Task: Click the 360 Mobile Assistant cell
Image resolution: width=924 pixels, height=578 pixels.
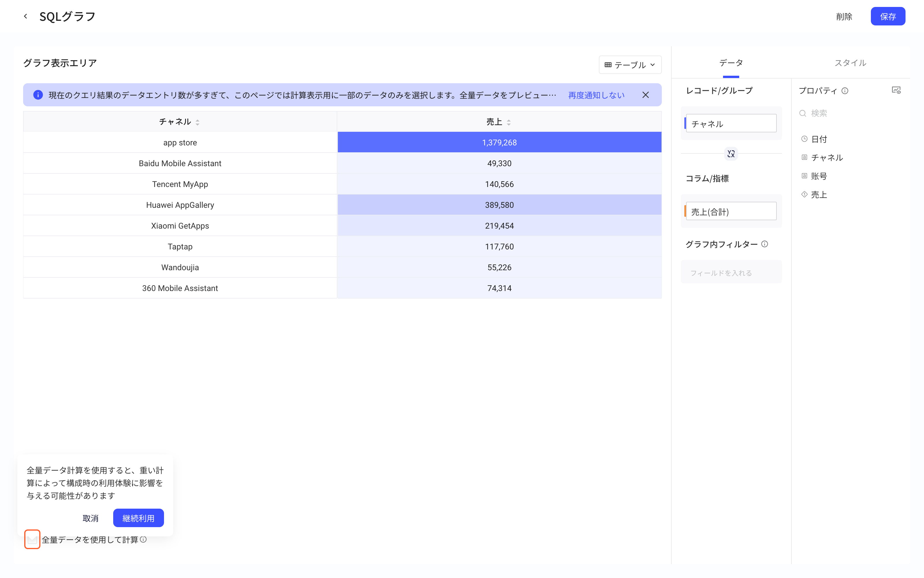Action: (180, 288)
